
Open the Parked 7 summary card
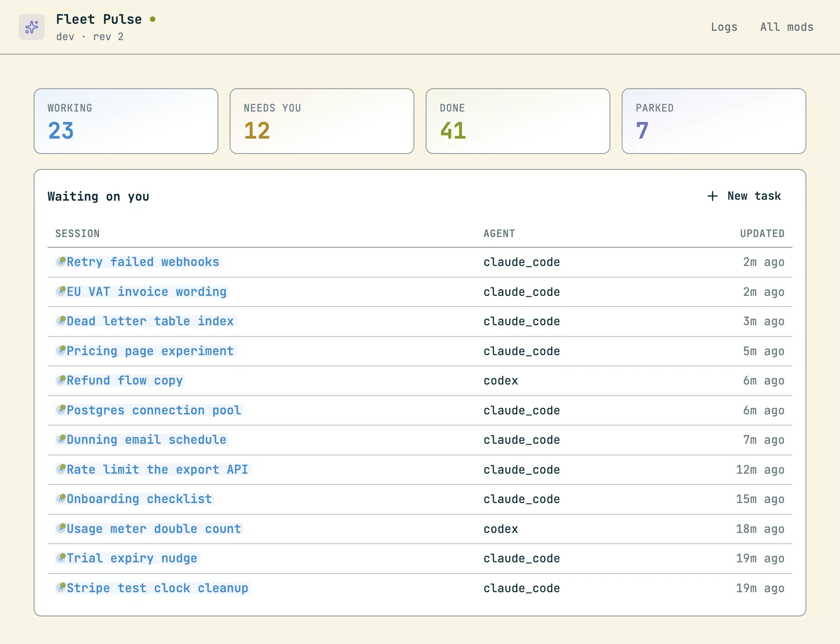tap(714, 121)
